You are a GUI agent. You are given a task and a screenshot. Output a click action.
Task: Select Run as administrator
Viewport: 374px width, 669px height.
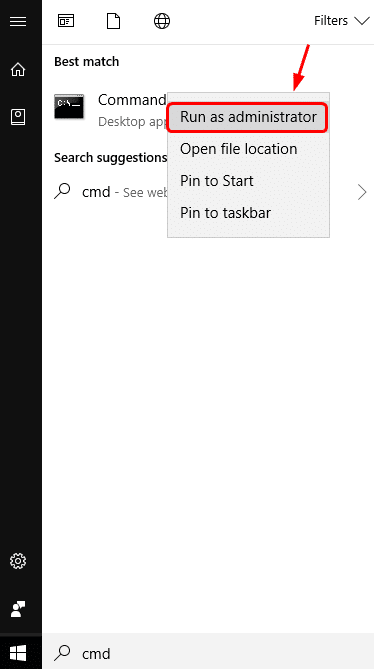(x=248, y=117)
